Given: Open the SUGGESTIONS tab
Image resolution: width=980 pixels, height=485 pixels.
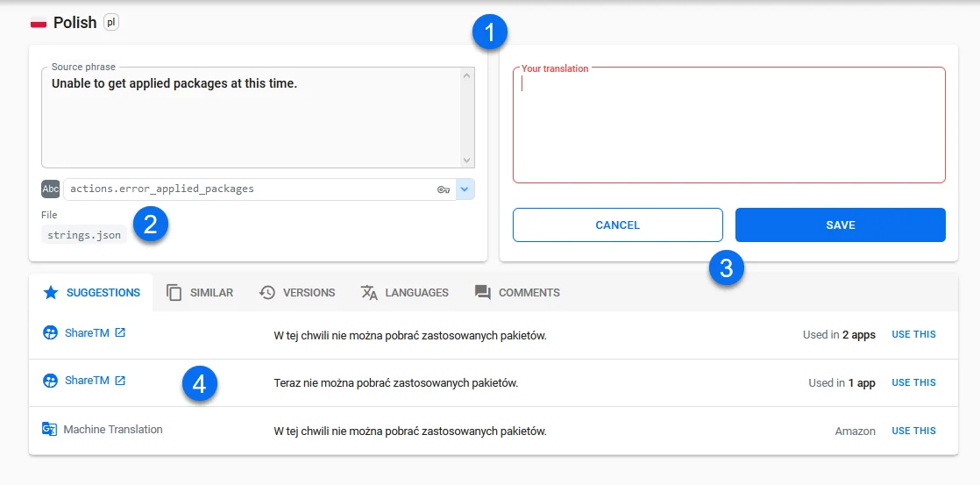Looking at the screenshot, I should pos(91,293).
